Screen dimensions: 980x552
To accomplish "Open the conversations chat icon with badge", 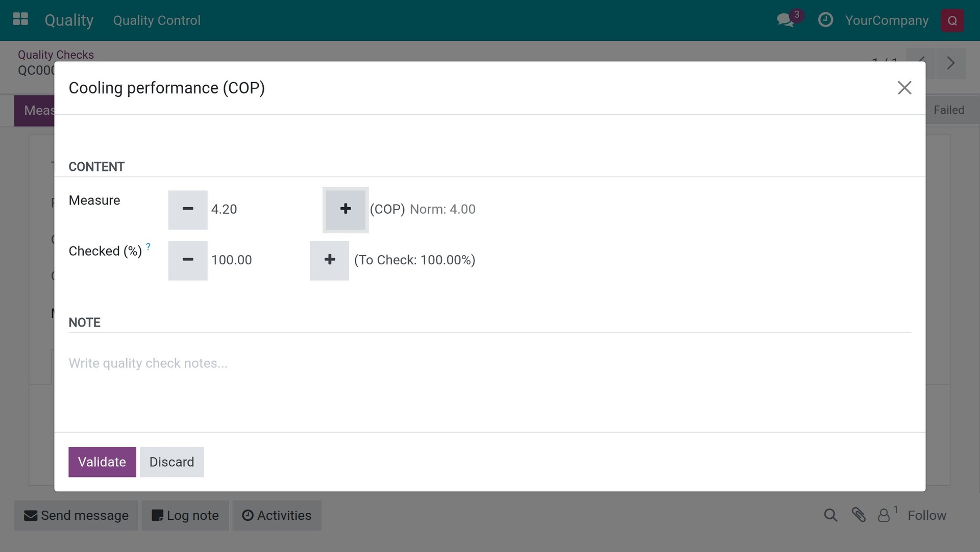I will [x=789, y=19].
